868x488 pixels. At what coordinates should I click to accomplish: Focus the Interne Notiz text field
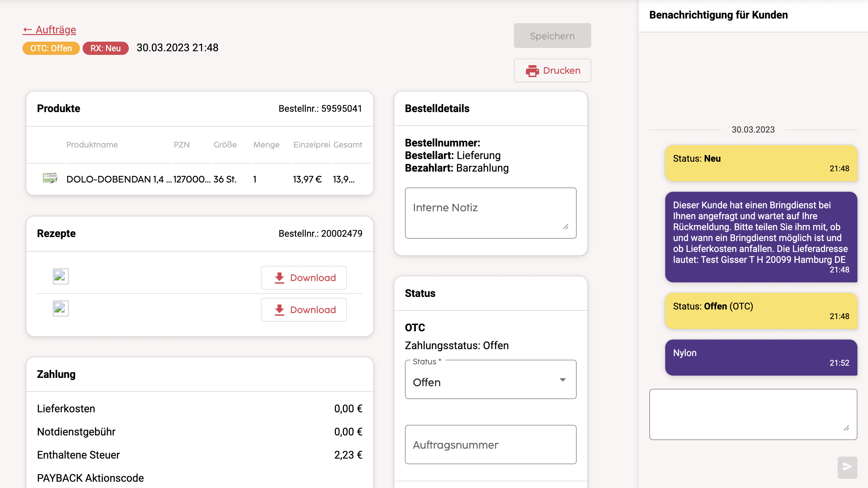pos(490,213)
